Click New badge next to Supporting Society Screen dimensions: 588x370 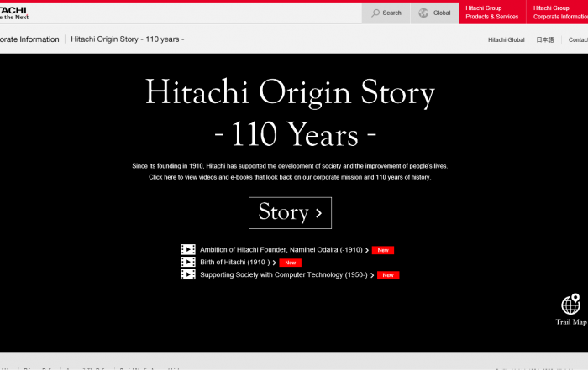click(x=388, y=275)
